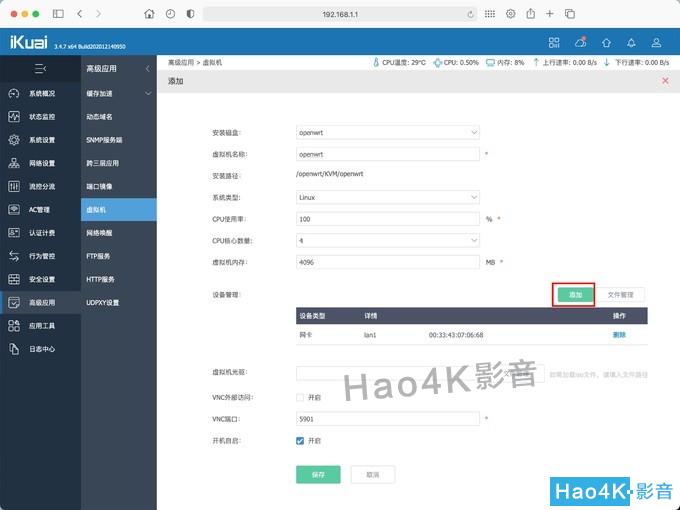Open UDPXY设置 menu item
Viewport: 680px width, 510px height.
click(x=102, y=302)
